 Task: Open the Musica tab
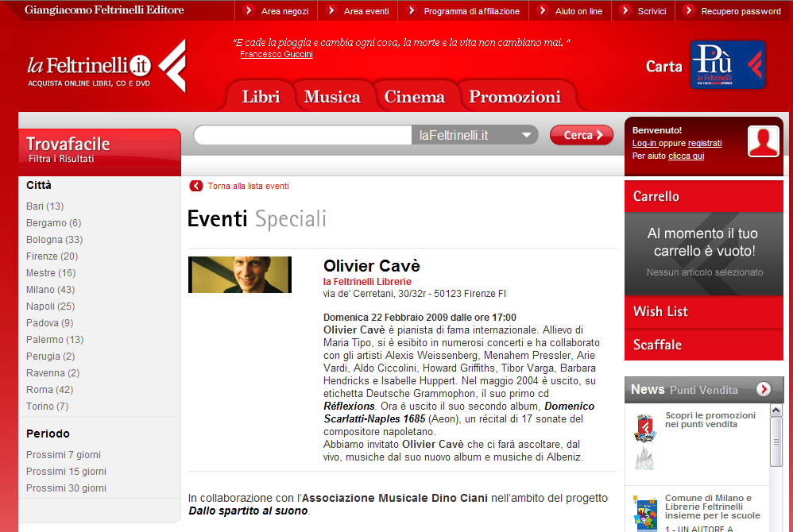click(x=332, y=97)
